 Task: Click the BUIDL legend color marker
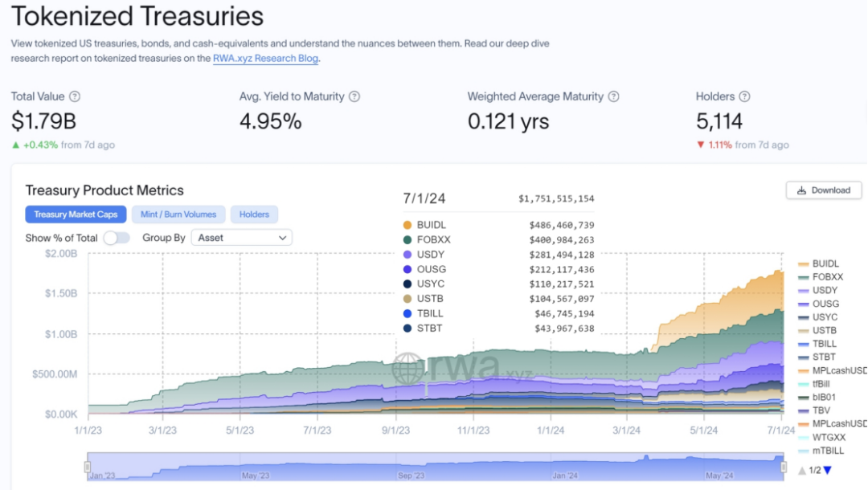pos(804,264)
